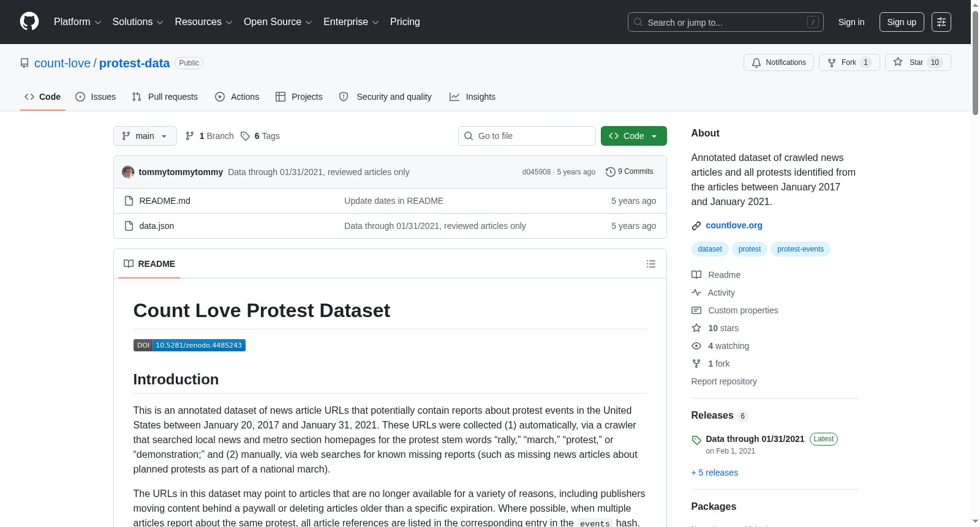Click the eye icon next to 4 watching
The width and height of the screenshot is (980, 527).
point(696,346)
